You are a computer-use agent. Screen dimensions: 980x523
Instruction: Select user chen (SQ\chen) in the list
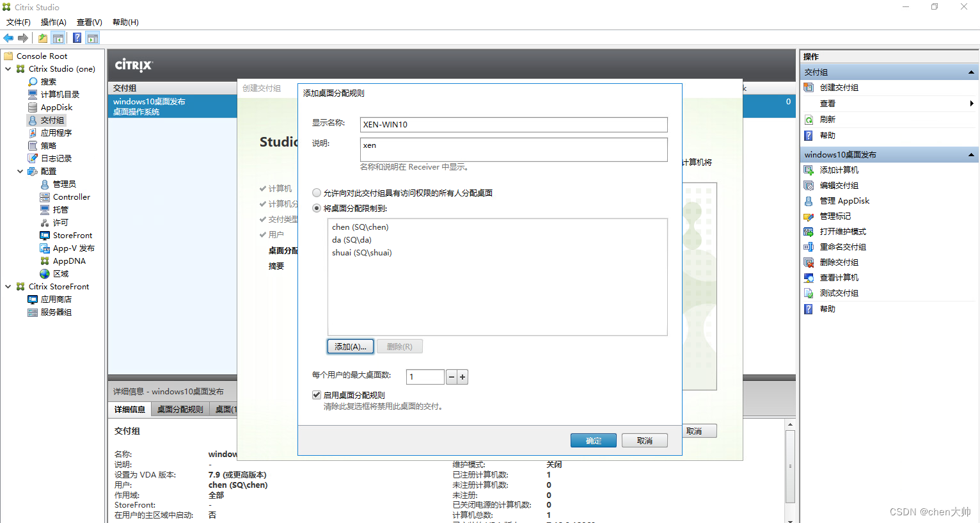tap(360, 227)
